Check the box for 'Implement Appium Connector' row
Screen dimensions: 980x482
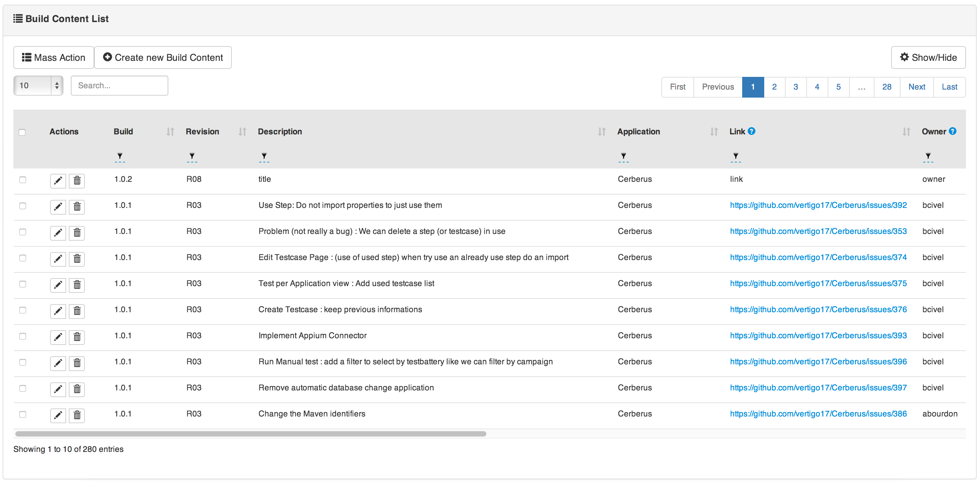(23, 336)
